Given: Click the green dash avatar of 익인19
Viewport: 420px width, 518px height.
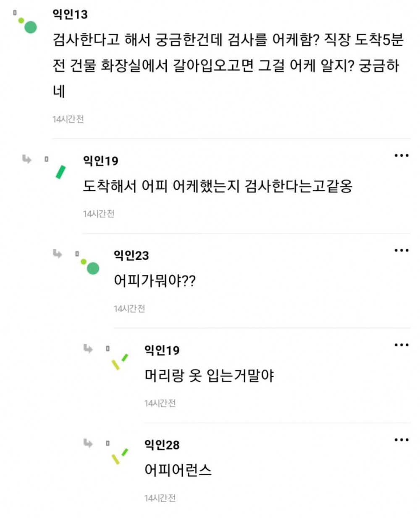Looking at the screenshot, I should 61,172.
